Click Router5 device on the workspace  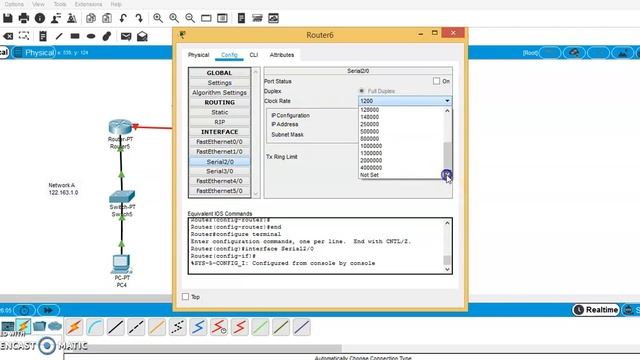tap(120, 127)
